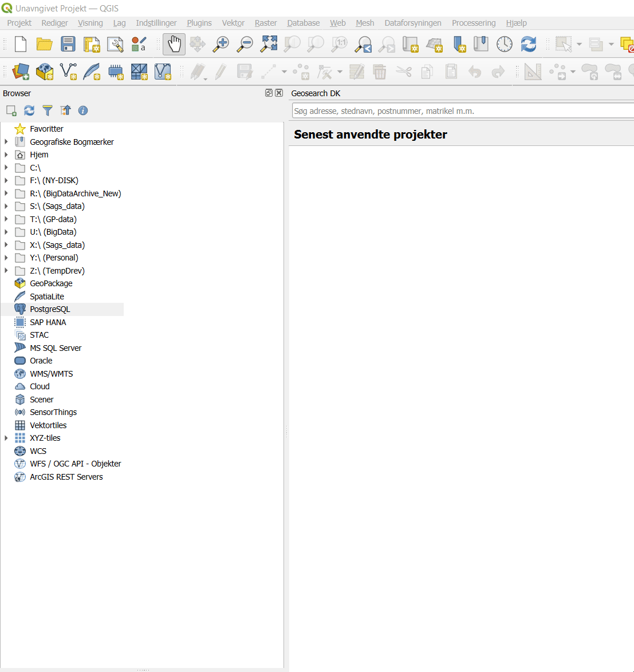
Task: Select Oracle in the Browser tree
Action: (41, 361)
